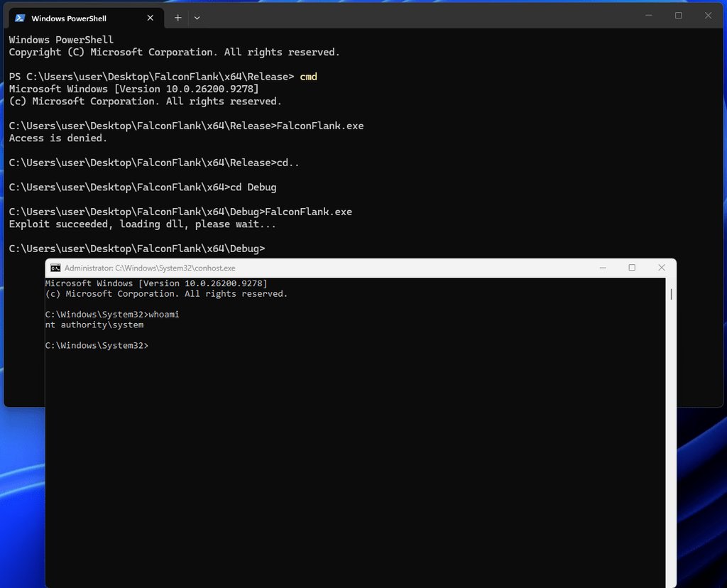Click the conhost window scrollbar thumb

point(672,294)
